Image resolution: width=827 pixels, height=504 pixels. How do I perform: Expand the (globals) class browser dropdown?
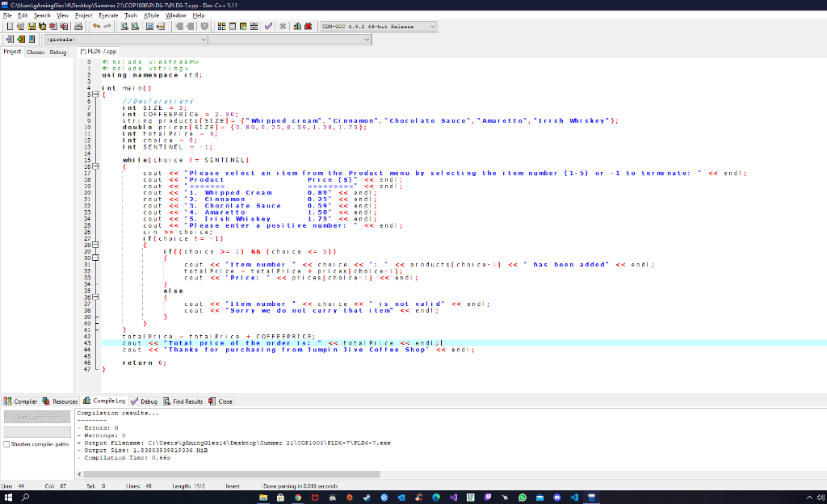click(204, 39)
